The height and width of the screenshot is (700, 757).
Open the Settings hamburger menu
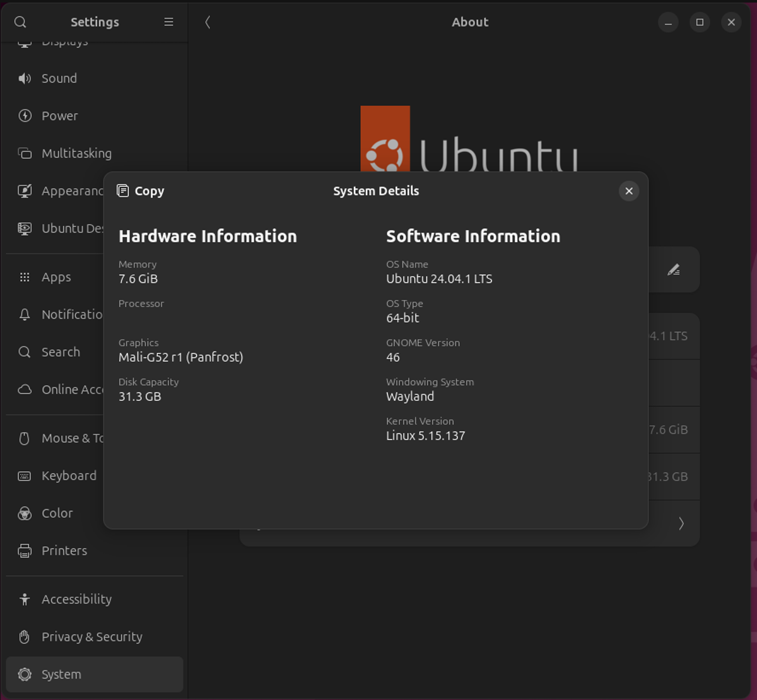tap(168, 22)
